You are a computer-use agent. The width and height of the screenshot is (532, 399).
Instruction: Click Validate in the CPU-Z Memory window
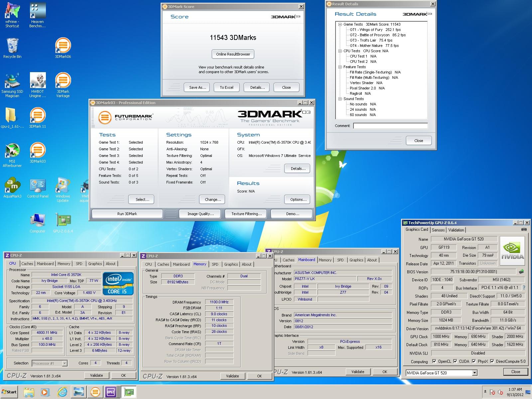232,376
